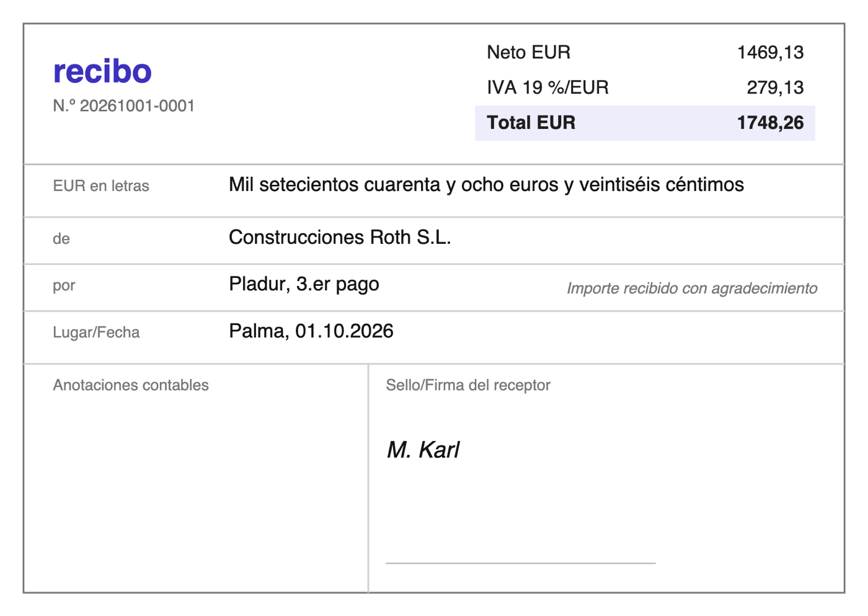Screen dimensions: 868x616
Task: Select 'Palma, 01.10.2026' place and date
Action: [x=311, y=331]
